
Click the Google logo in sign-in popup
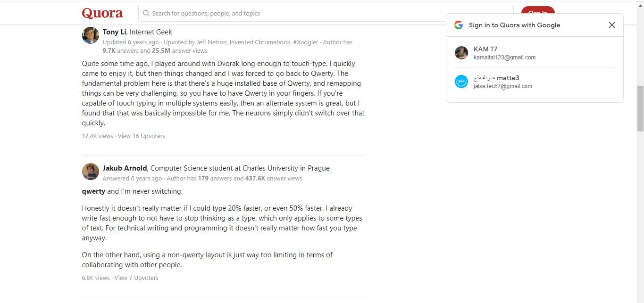tap(459, 25)
